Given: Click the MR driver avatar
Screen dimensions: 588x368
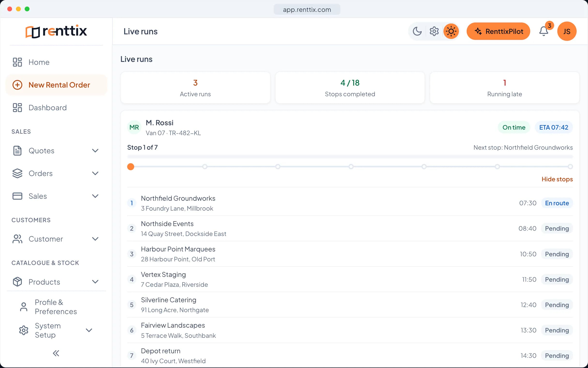Looking at the screenshot, I should click(x=134, y=127).
